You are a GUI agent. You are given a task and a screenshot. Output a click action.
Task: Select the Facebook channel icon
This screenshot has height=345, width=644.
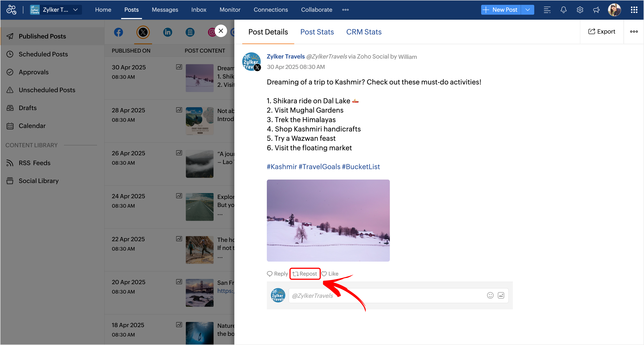click(x=118, y=32)
